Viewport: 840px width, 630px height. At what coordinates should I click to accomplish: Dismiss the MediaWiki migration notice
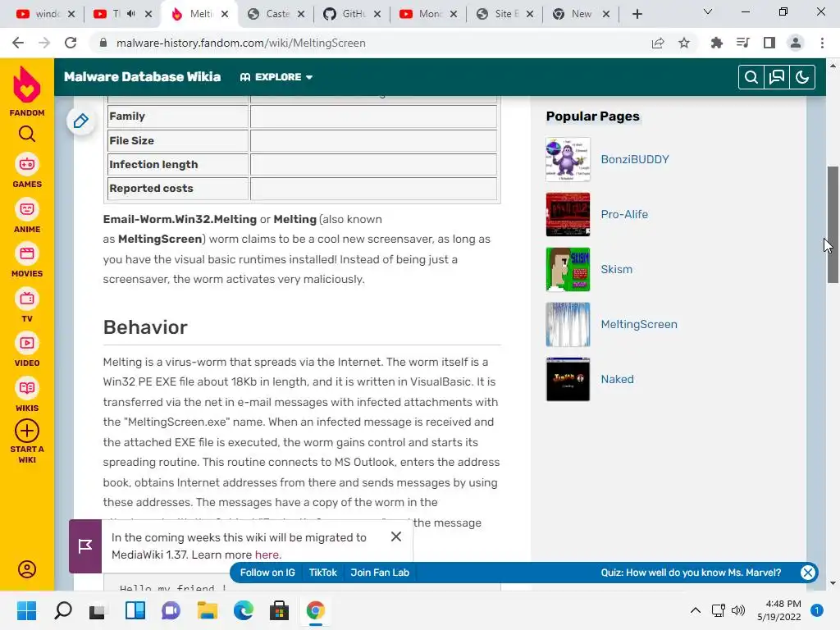point(396,536)
